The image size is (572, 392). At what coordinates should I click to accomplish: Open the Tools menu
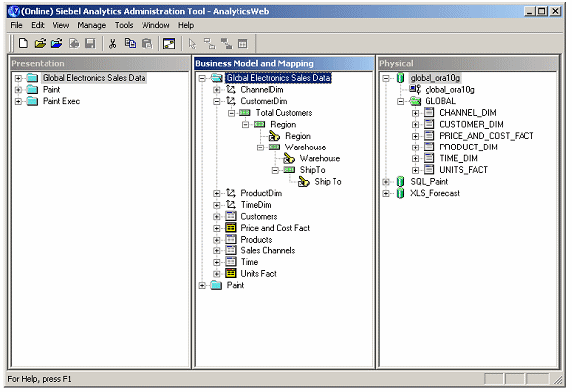pos(124,25)
